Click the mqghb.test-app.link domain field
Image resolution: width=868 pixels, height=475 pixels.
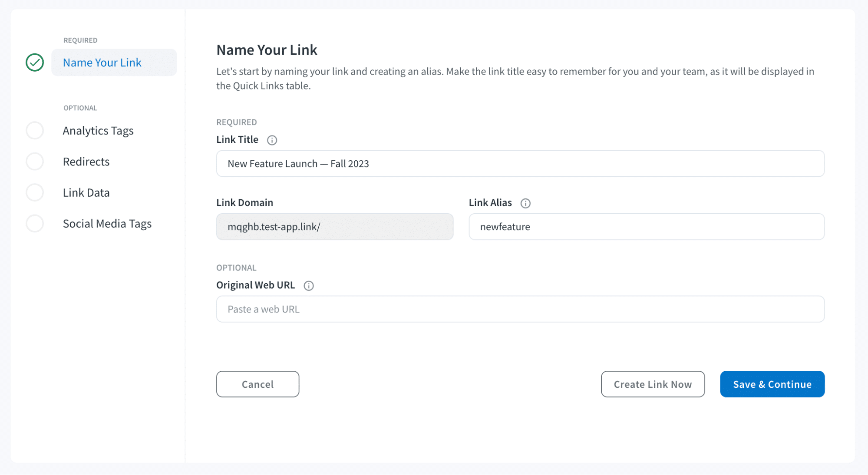(x=334, y=227)
